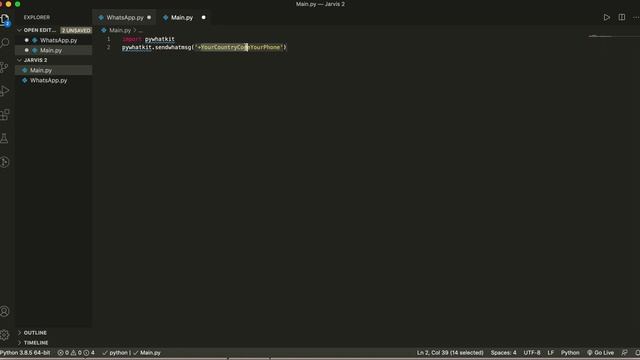This screenshot has width=640, height=360.
Task: Open the timeline clock icon in activity bar
Action: [4, 162]
